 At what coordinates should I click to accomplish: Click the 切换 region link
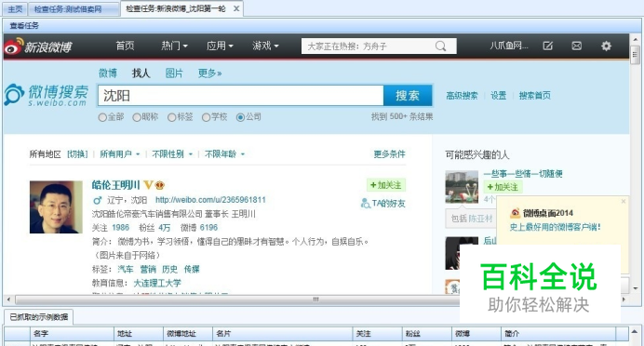(77, 154)
